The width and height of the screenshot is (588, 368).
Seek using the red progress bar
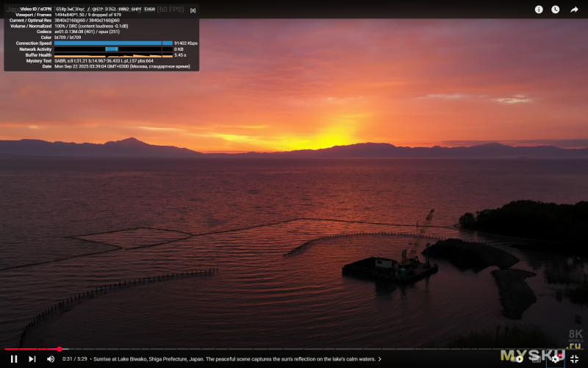pyautogui.click(x=32, y=349)
